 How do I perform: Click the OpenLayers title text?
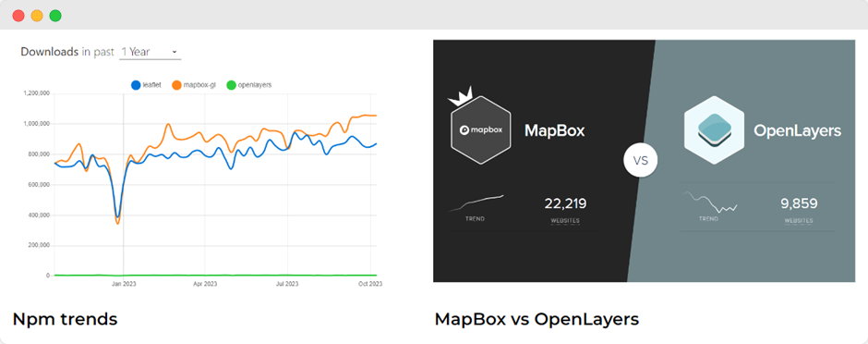[x=797, y=130]
